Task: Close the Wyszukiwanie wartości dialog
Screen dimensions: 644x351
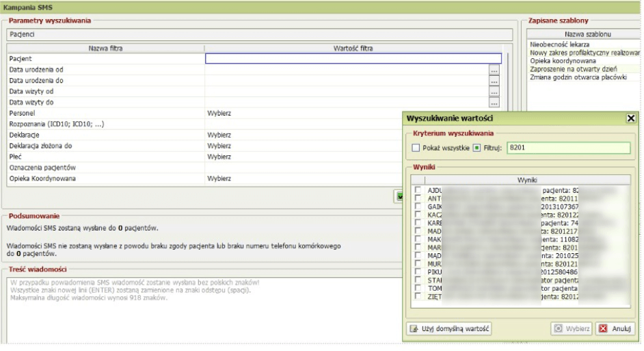Action: pyautogui.click(x=630, y=118)
